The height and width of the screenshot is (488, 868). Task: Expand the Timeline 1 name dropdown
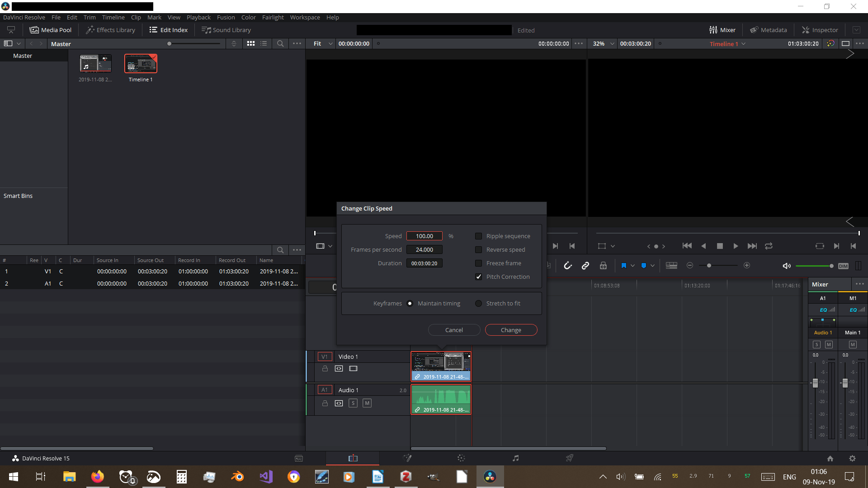744,44
